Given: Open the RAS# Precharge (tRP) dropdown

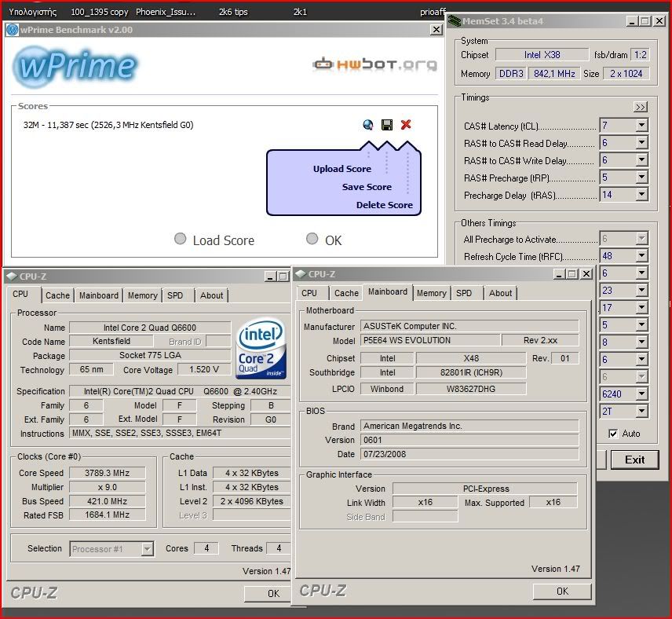Looking at the screenshot, I should [641, 177].
